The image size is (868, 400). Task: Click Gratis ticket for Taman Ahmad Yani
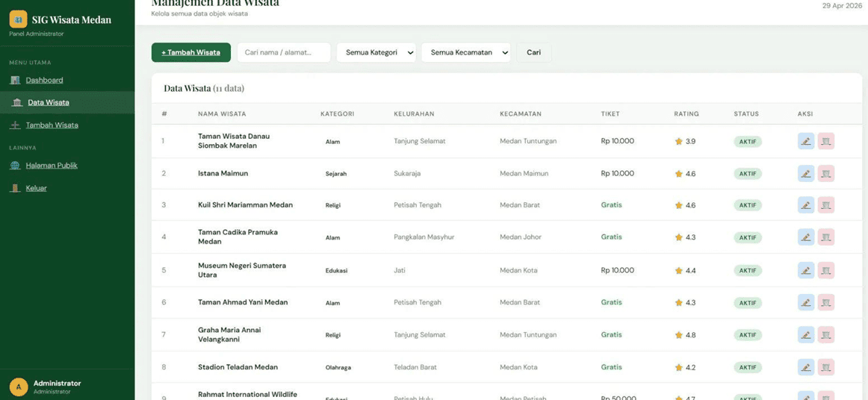[x=612, y=303]
